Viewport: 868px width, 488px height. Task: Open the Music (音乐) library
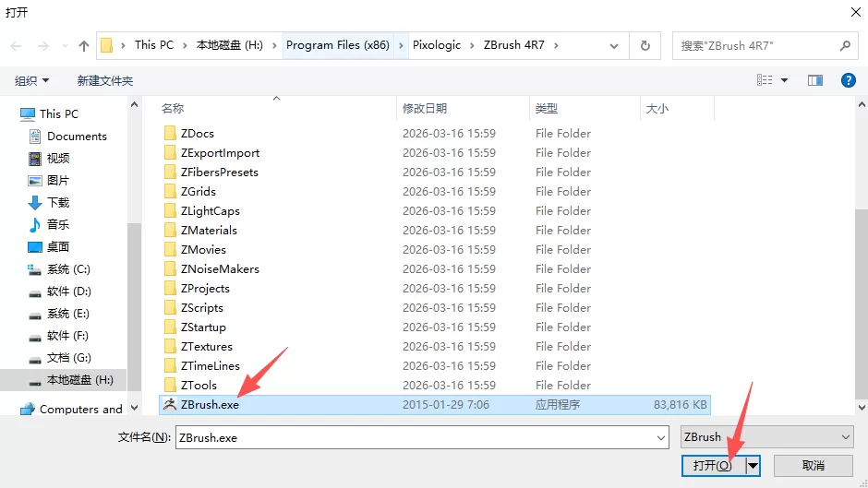(x=57, y=225)
